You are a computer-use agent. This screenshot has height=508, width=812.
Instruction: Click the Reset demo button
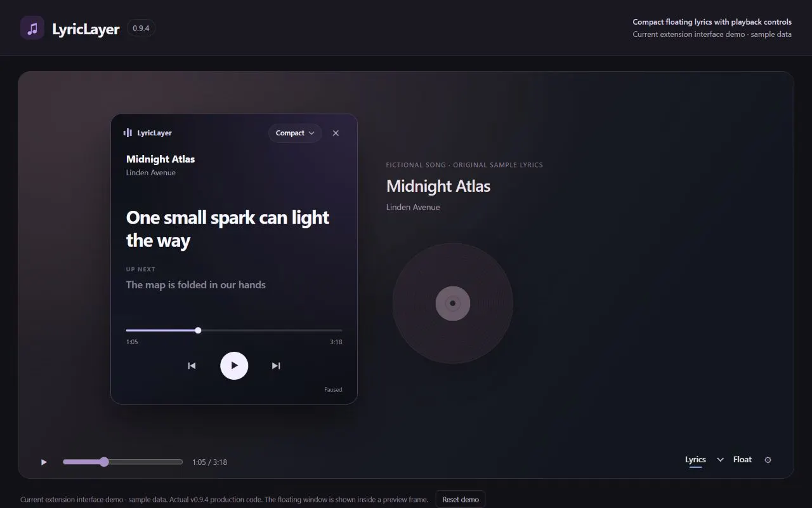461,499
